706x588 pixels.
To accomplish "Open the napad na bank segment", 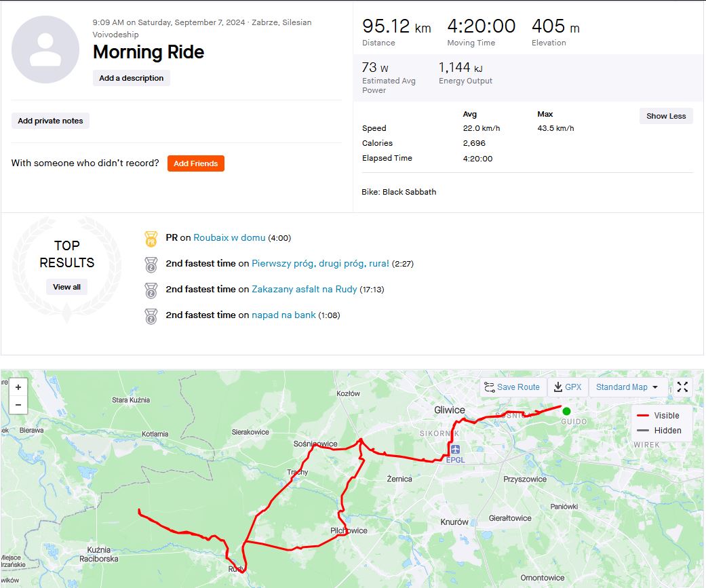I will tap(283, 315).
